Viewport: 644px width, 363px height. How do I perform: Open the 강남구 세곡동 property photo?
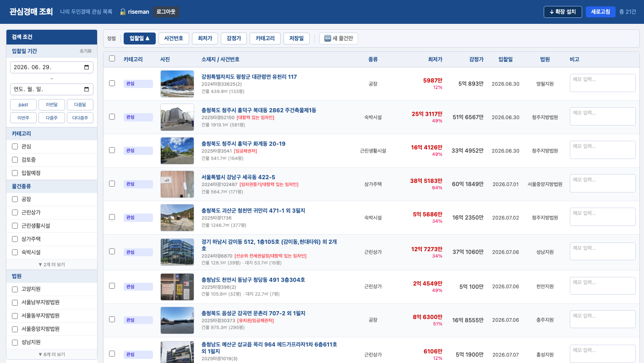point(177,184)
